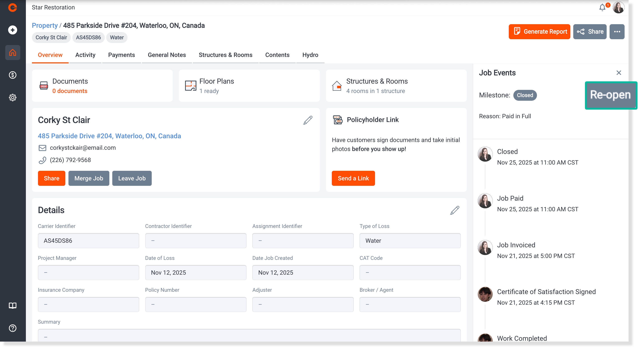Click the Carrier Identifier field AS45DS86
The image size is (644, 347).
click(88, 241)
